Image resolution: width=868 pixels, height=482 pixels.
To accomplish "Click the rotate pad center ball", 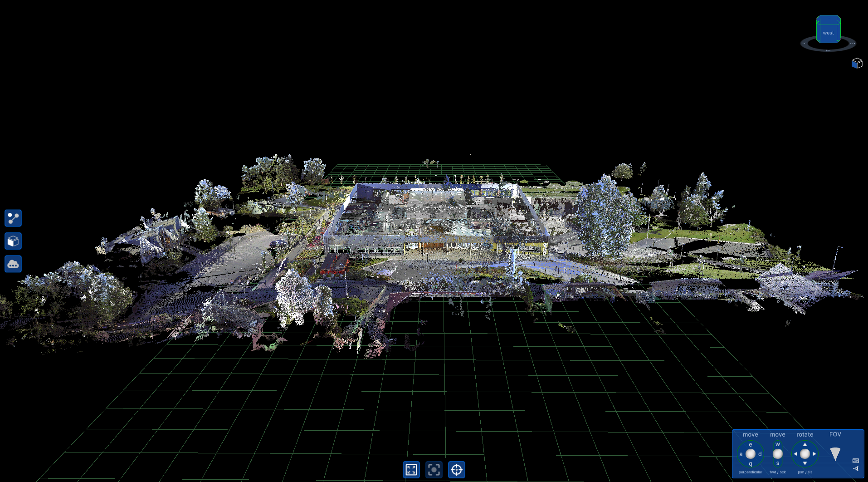I will (805, 454).
